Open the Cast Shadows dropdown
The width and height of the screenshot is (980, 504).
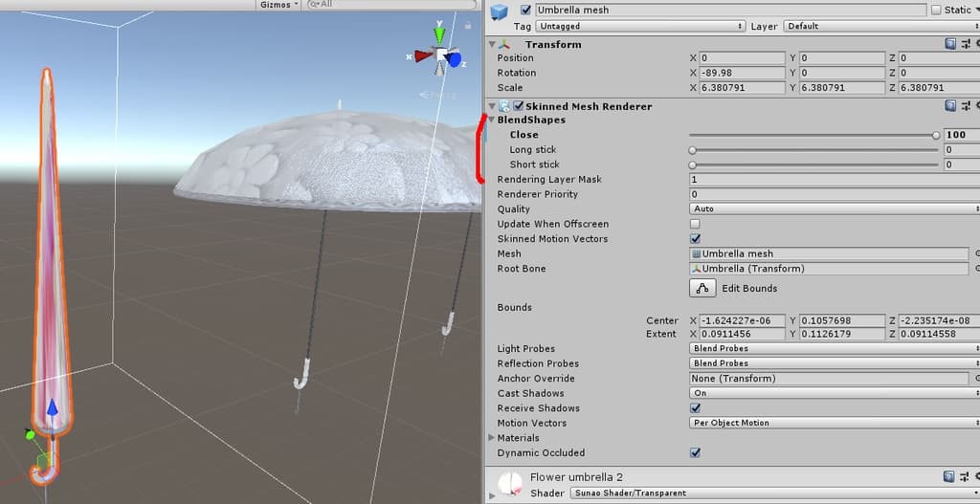(831, 393)
